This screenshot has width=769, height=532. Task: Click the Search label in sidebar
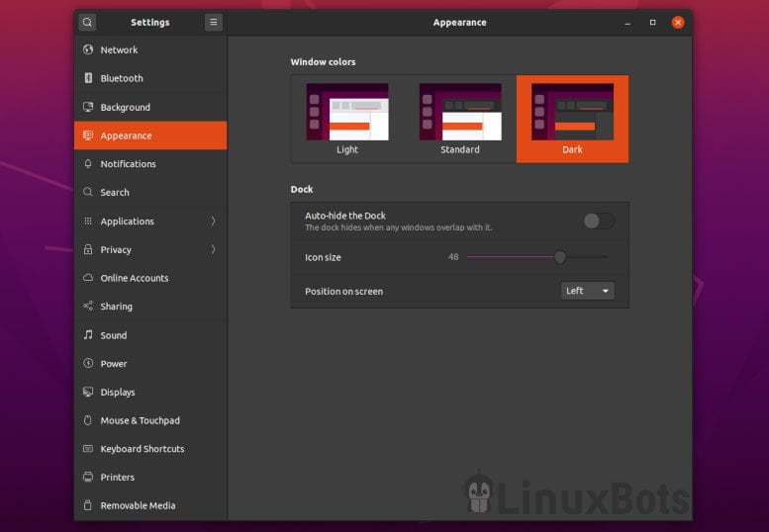pos(115,193)
